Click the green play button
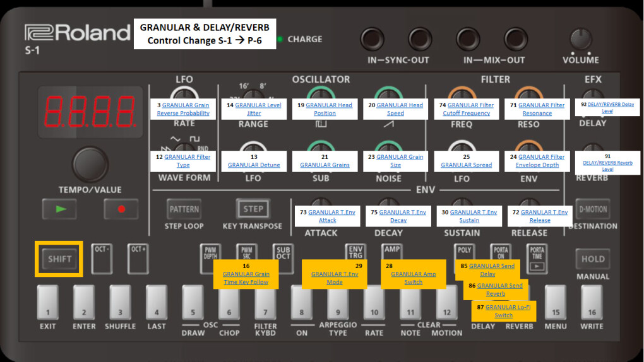 pos(59,209)
